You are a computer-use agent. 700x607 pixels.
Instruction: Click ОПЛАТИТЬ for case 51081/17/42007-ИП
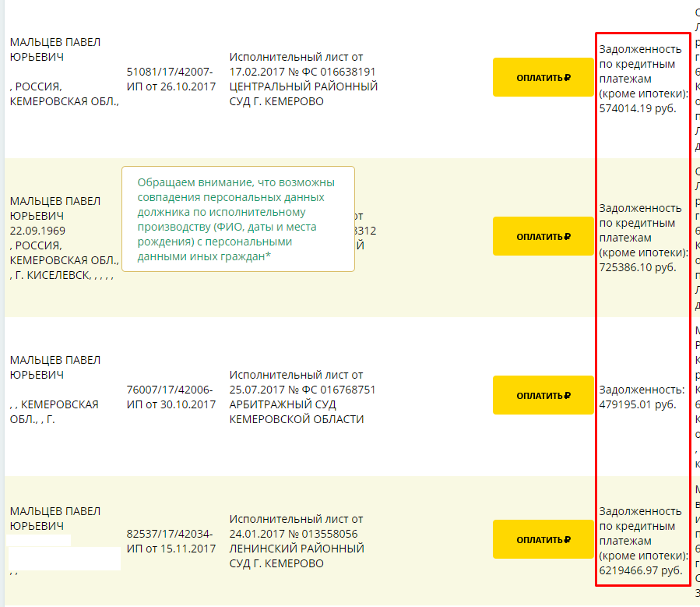(x=543, y=77)
